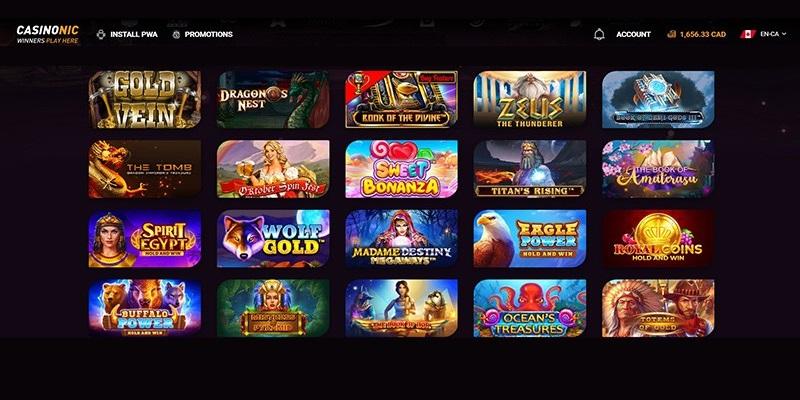Launch the Dragon's Nest game
The width and height of the screenshot is (800, 400).
coord(273,99)
